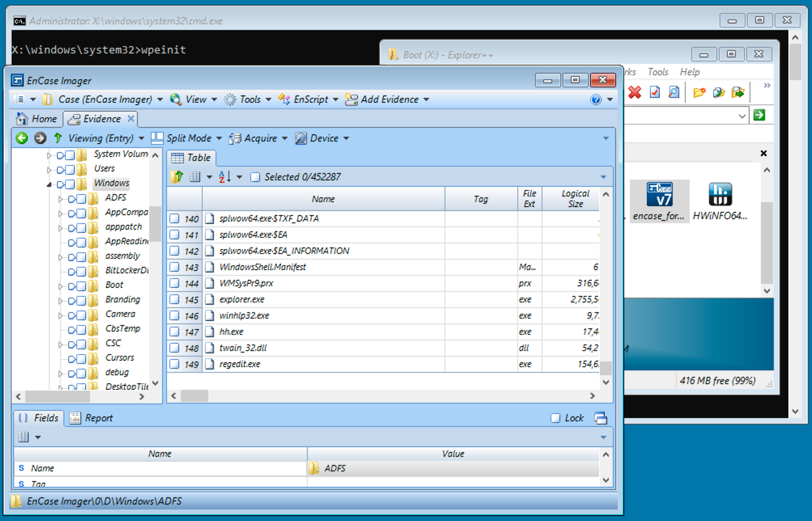Viewport: 812px width, 521px height.
Task: Click the grid icon under the Fields tab
Action: 24,437
